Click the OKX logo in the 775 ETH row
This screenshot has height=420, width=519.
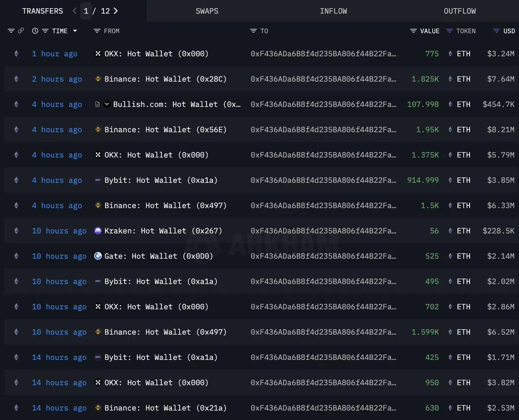pyautogui.click(x=98, y=54)
